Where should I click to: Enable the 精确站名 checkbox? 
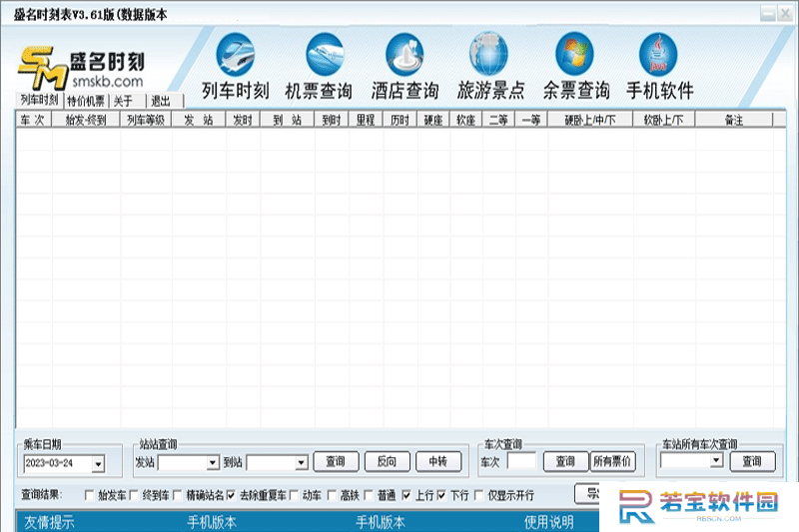tap(178, 495)
